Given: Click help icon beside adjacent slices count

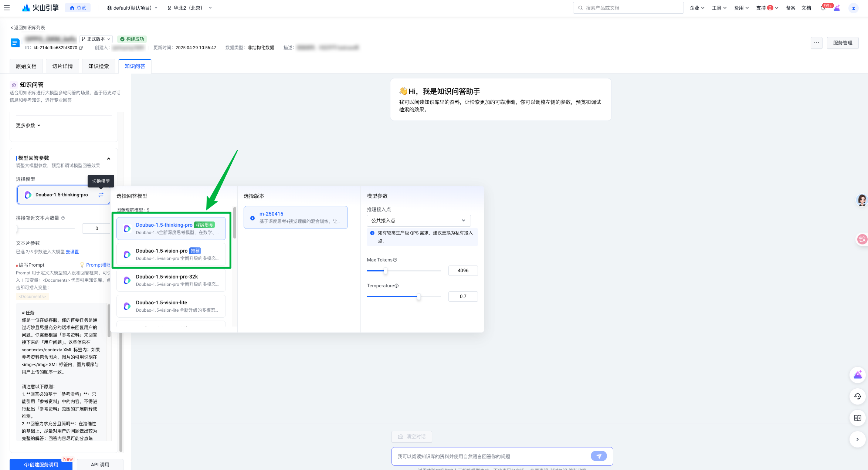Looking at the screenshot, I should 63,218.
